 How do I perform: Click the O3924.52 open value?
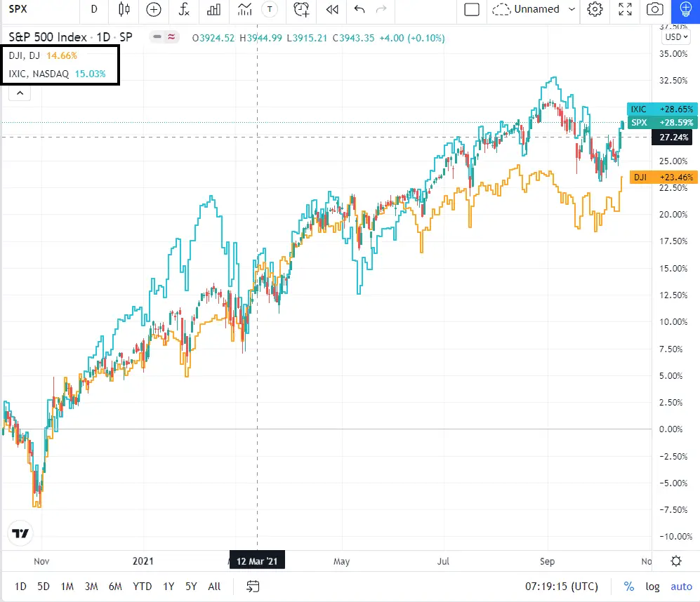[213, 38]
